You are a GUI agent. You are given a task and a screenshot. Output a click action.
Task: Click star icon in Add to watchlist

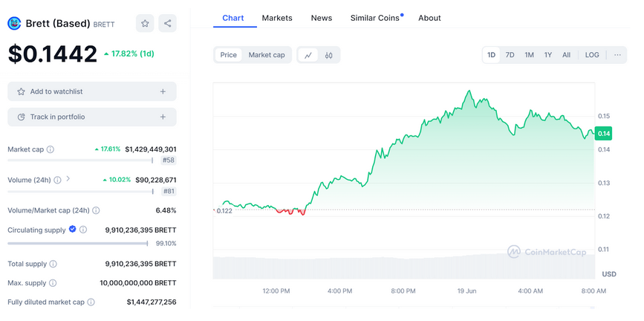[21, 91]
